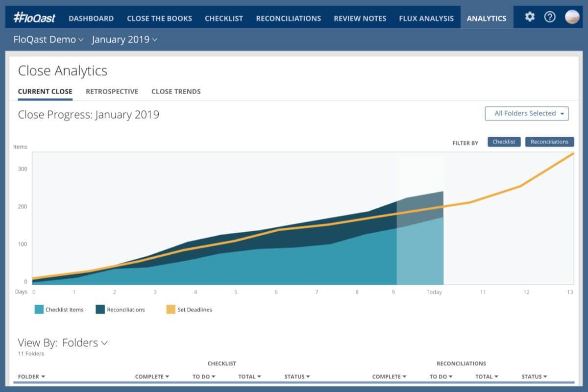Viewport: 588px width, 392px height.
Task: Open the settings gear icon
Action: [x=530, y=17]
